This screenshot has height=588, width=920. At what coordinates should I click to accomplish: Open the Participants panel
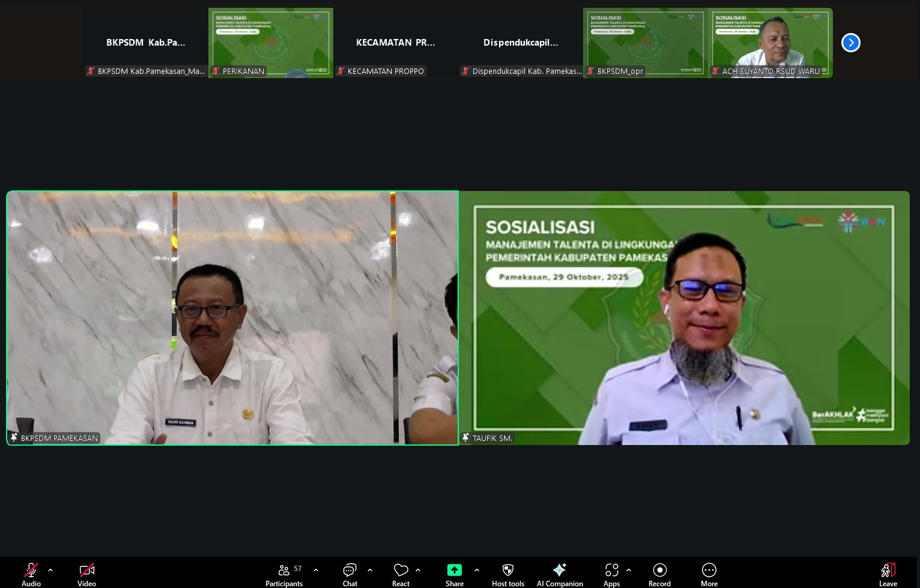point(284,574)
